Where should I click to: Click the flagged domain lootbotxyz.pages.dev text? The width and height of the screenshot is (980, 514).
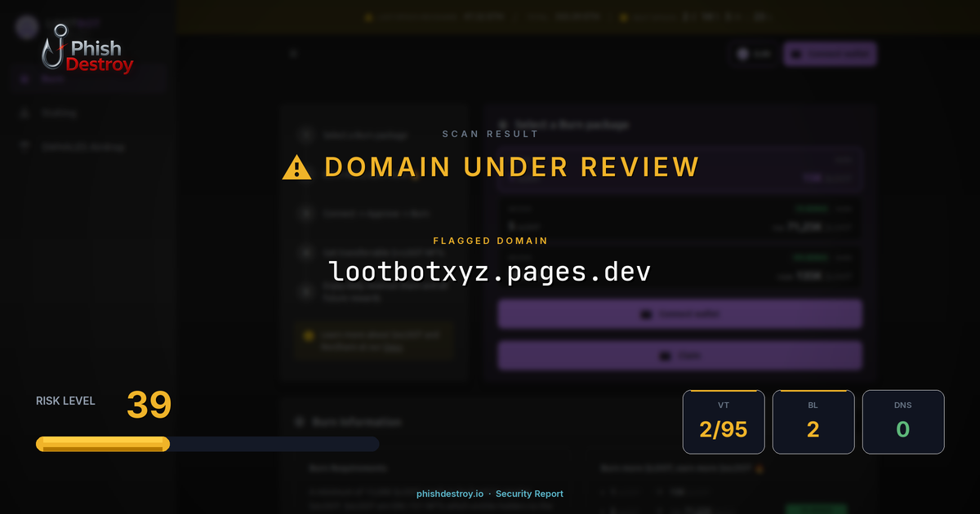[x=490, y=272]
